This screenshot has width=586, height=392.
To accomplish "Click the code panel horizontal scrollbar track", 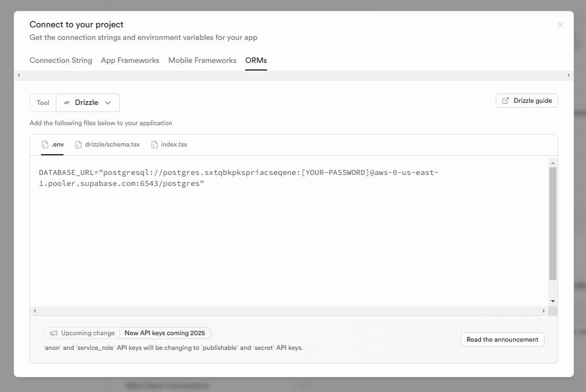I will (289, 311).
